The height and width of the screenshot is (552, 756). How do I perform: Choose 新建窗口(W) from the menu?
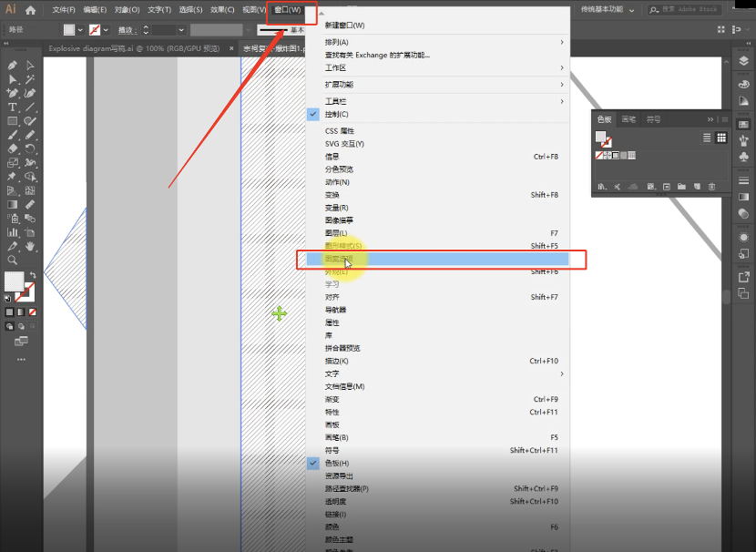438,26
